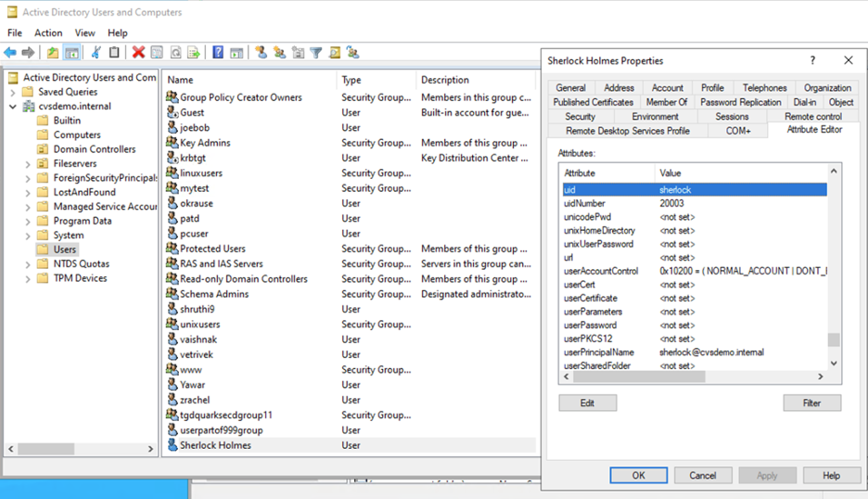Click the blue Help question mark icon
The image size is (868, 499).
click(x=218, y=53)
